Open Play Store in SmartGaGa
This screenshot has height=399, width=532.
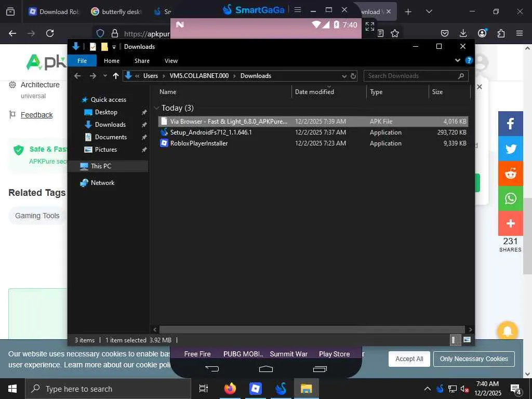click(334, 354)
